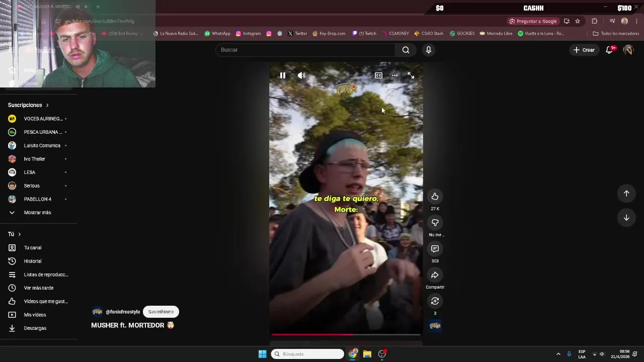Expand the Tú section chevron

pyautogui.click(x=20, y=234)
